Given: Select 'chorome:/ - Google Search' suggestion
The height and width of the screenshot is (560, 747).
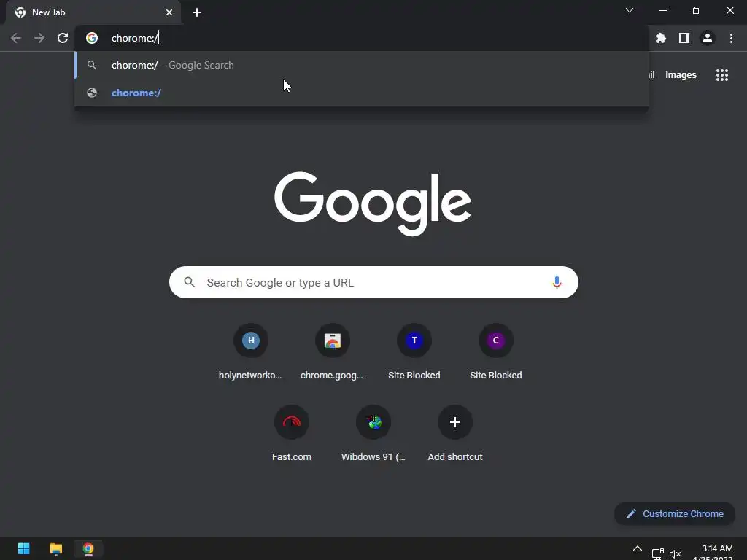Looking at the screenshot, I should [362, 65].
